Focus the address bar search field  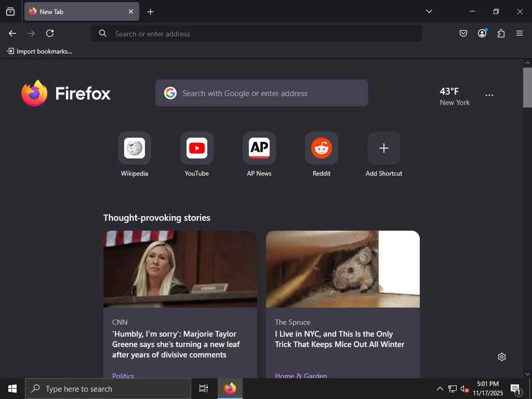[257, 34]
